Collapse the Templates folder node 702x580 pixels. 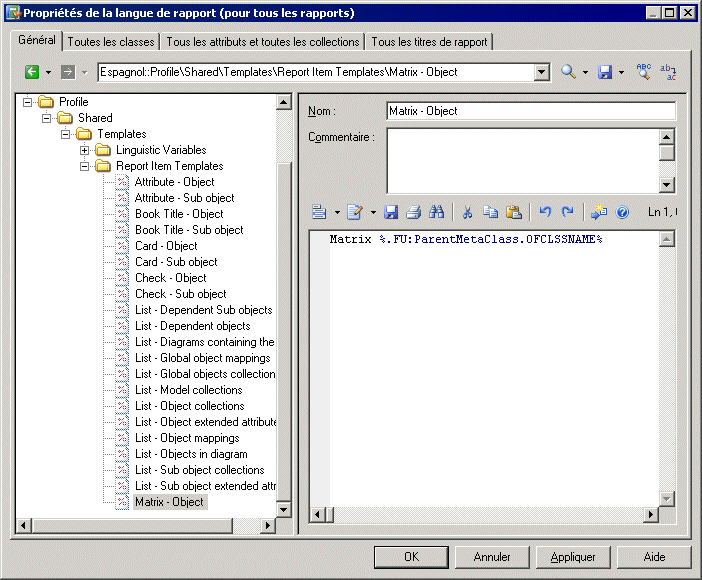(65, 134)
